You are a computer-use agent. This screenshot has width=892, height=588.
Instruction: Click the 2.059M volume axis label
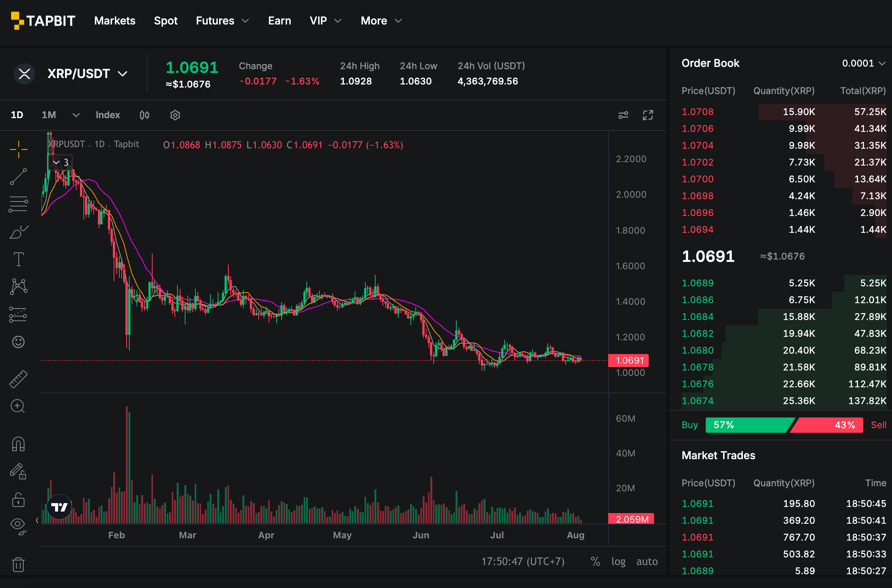click(x=632, y=519)
